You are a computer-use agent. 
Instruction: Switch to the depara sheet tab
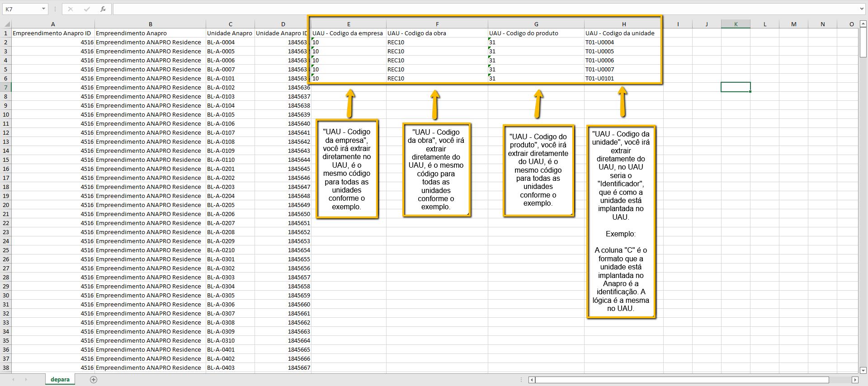click(x=60, y=380)
